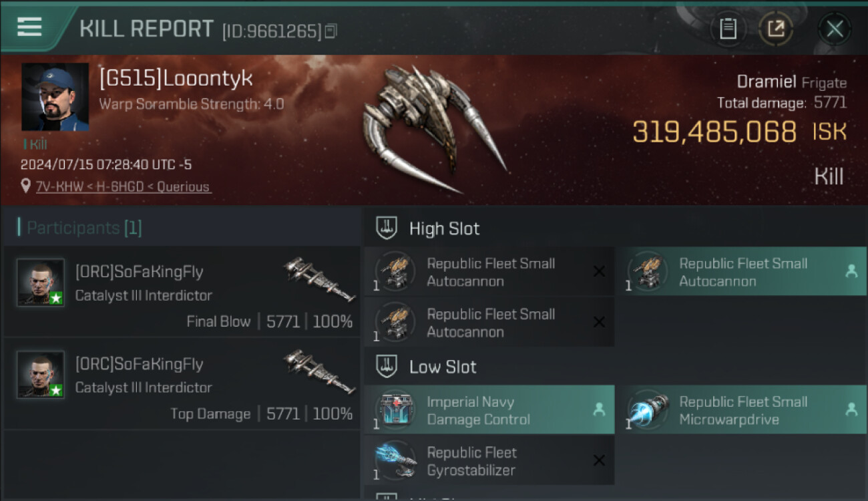Viewport: 868px width, 501px height.
Task: Open the hamburger menu
Action: tap(29, 27)
